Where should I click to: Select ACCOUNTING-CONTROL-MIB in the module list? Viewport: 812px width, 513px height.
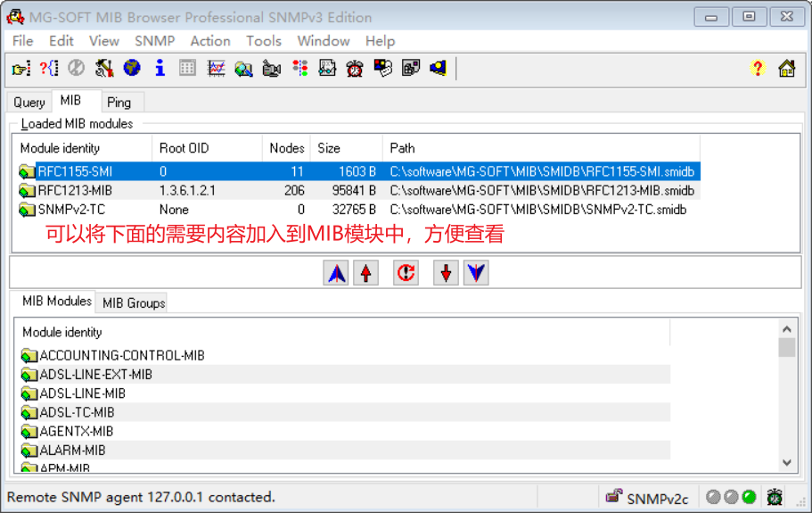tap(345, 355)
